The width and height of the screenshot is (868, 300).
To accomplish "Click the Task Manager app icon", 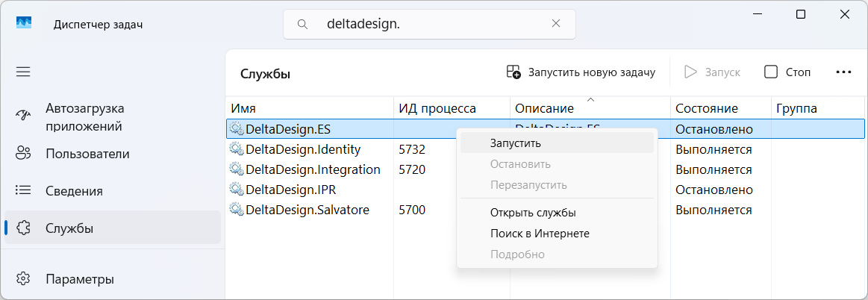I will coord(24,22).
